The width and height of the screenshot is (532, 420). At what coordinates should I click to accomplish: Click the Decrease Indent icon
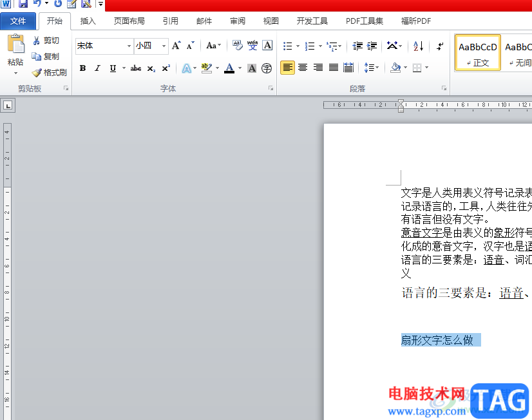(x=357, y=46)
